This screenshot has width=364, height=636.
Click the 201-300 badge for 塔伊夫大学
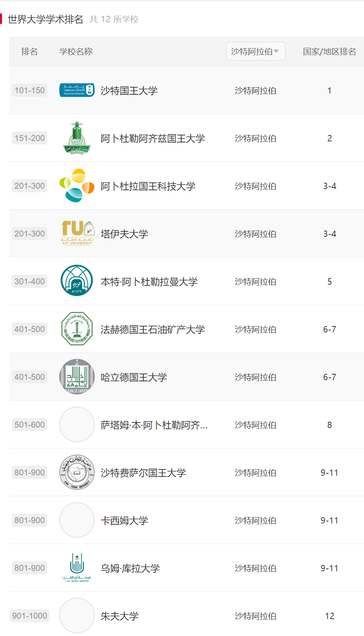[30, 233]
